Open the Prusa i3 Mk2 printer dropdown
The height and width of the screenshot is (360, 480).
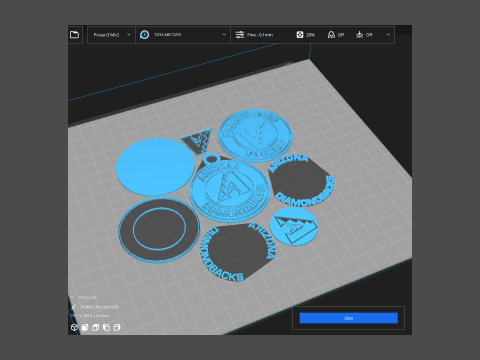click(111, 35)
